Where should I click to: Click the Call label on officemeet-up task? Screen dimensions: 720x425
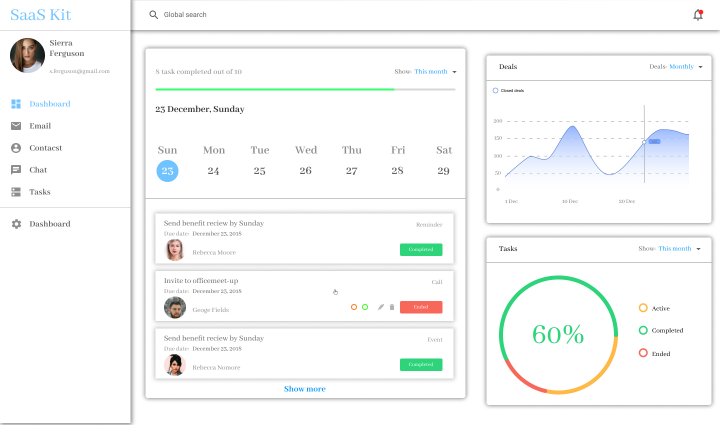click(x=437, y=282)
